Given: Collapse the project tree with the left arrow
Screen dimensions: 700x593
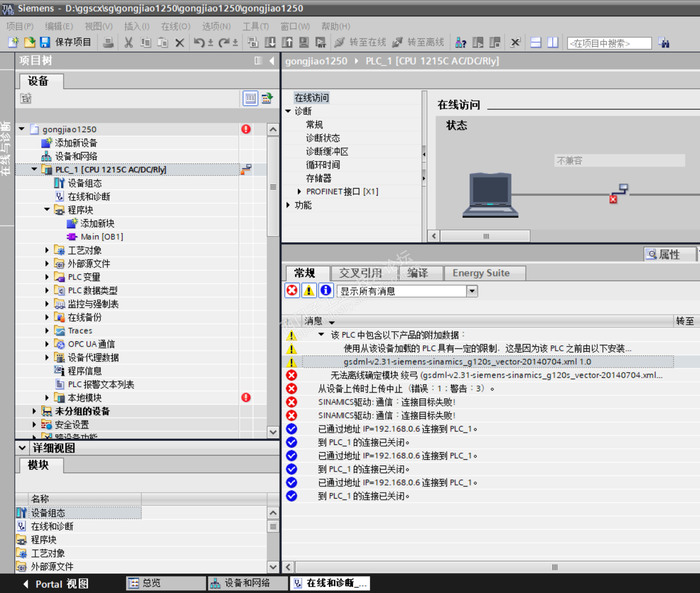Looking at the screenshot, I should pos(272,61).
